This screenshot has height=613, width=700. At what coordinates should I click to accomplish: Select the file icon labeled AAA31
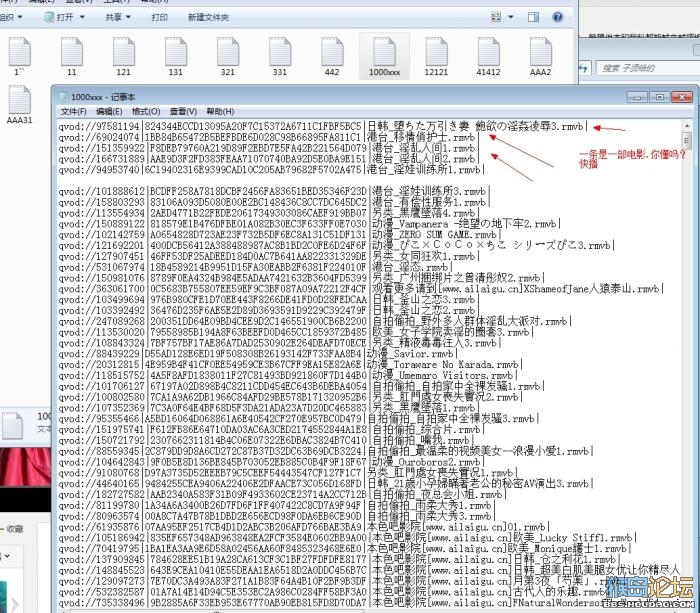click(x=20, y=105)
